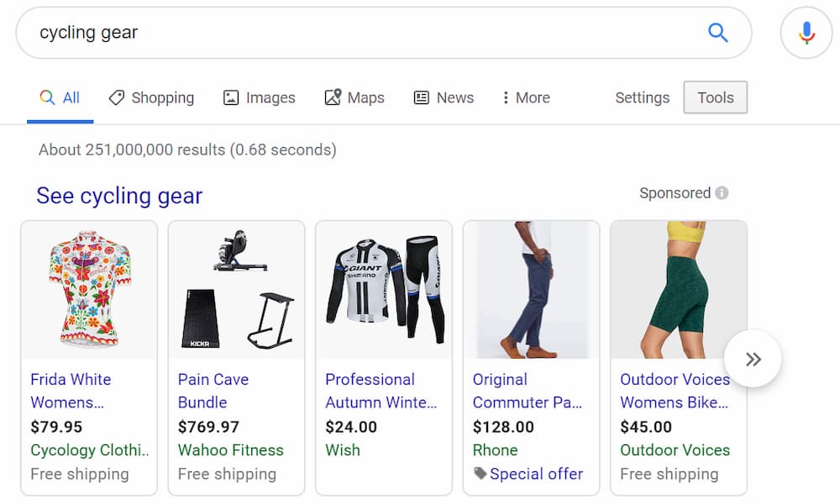The image size is (840, 504).
Task: Open the blue Commuter pants product image
Action: click(532, 290)
